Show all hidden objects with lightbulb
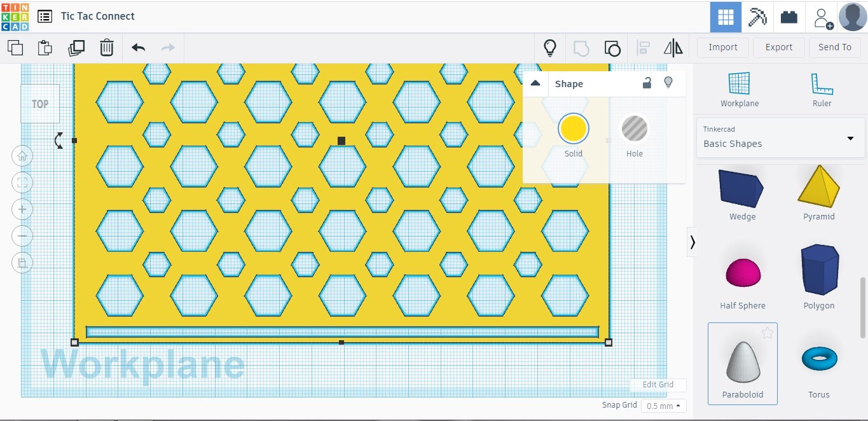Viewport: 868px width, 421px height. (550, 48)
